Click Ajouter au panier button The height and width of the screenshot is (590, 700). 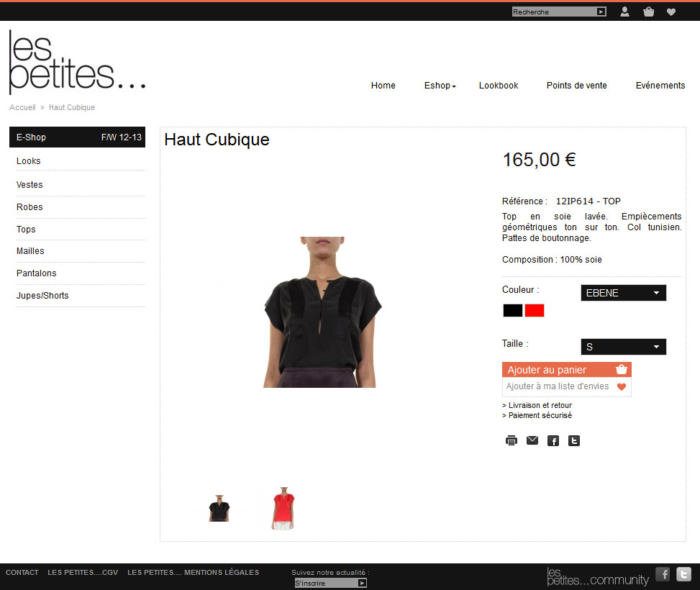point(566,369)
